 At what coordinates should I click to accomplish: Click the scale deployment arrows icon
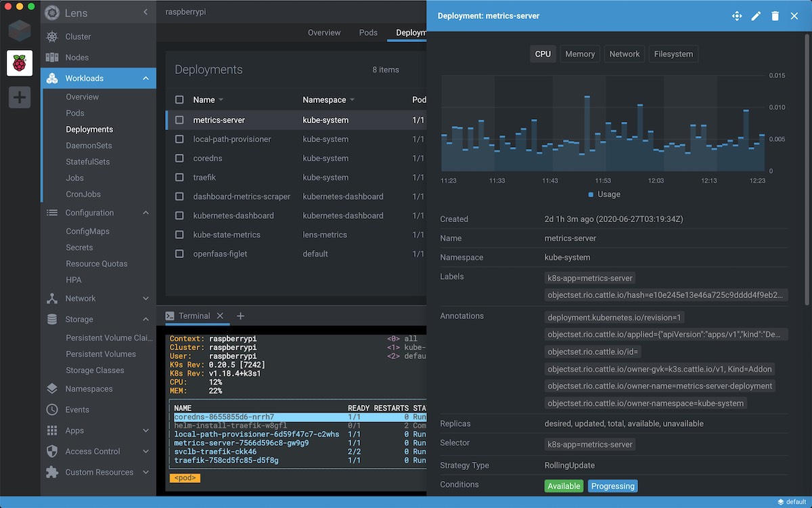click(737, 16)
